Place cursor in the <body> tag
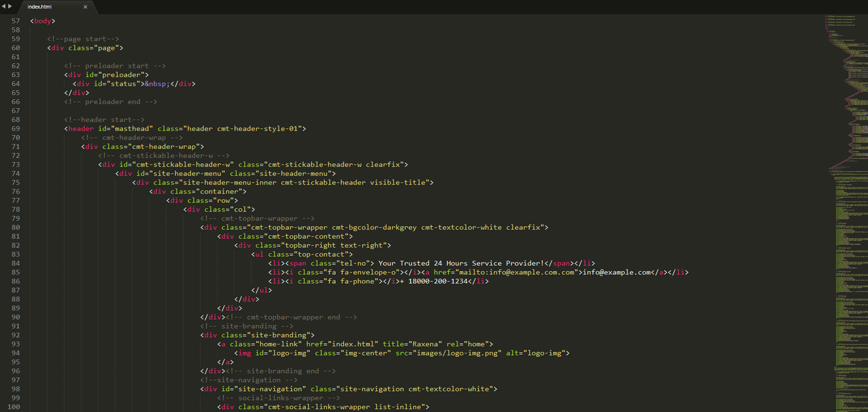868x412 pixels. coord(43,21)
